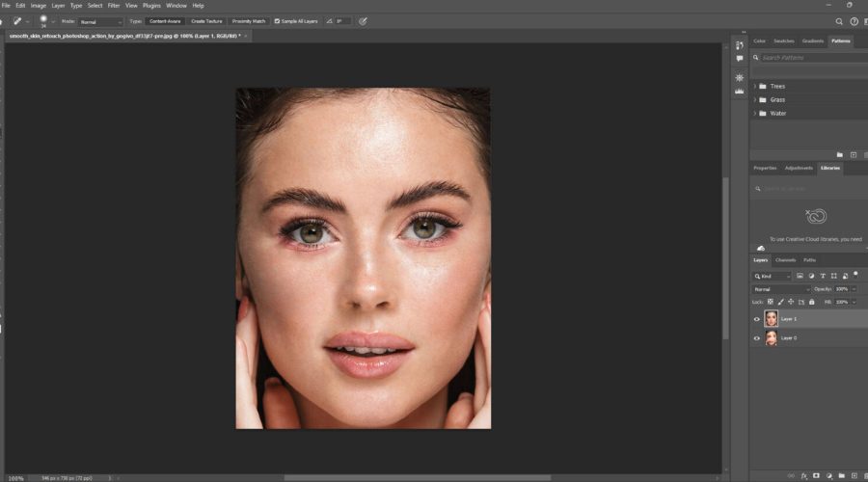Open the File menu
This screenshot has width=868, height=482.
(6, 6)
